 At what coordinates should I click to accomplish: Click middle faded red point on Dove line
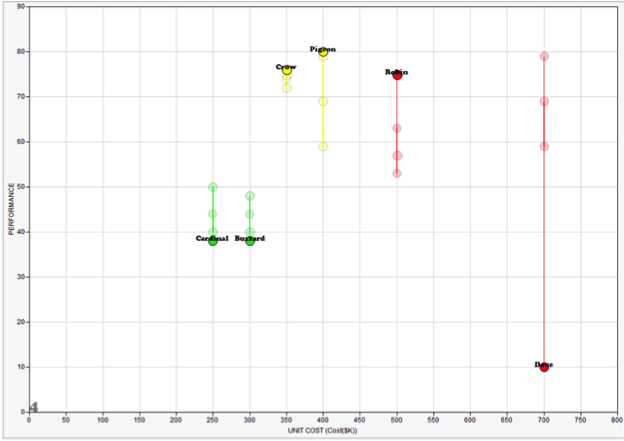(544, 101)
